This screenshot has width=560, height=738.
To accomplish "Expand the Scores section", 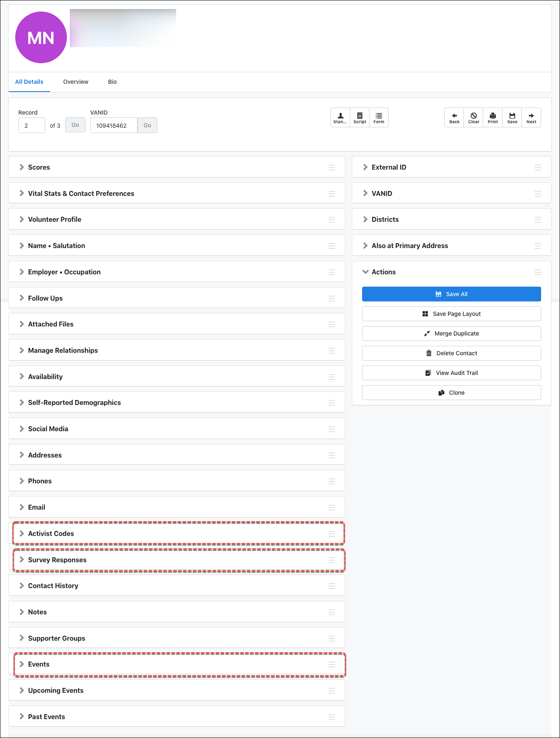I will tap(22, 167).
